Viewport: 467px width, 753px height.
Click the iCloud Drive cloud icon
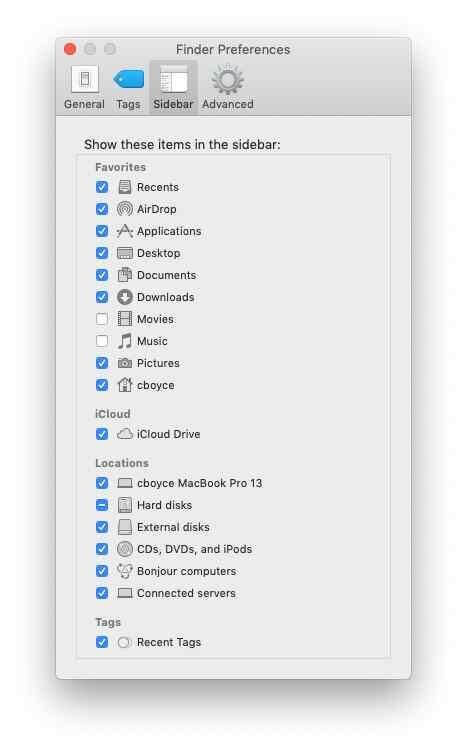[125, 434]
